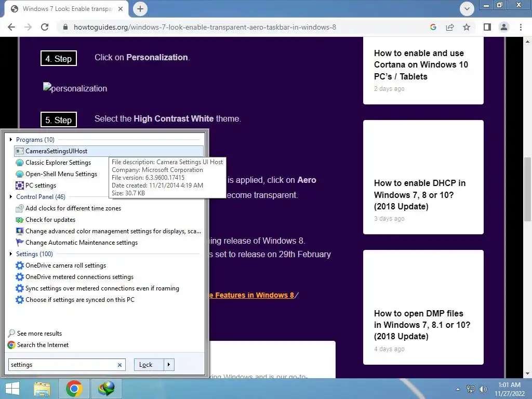Click the broken personalization image

point(75,88)
